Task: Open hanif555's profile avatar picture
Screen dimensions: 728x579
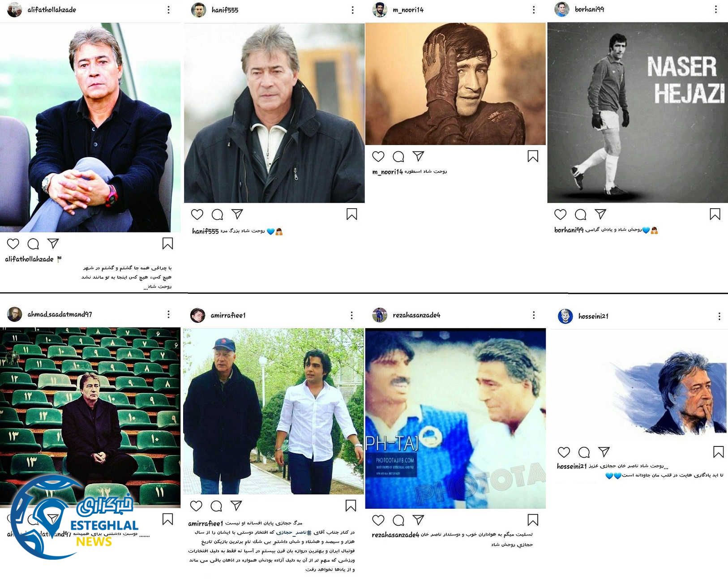Action: pos(198,10)
